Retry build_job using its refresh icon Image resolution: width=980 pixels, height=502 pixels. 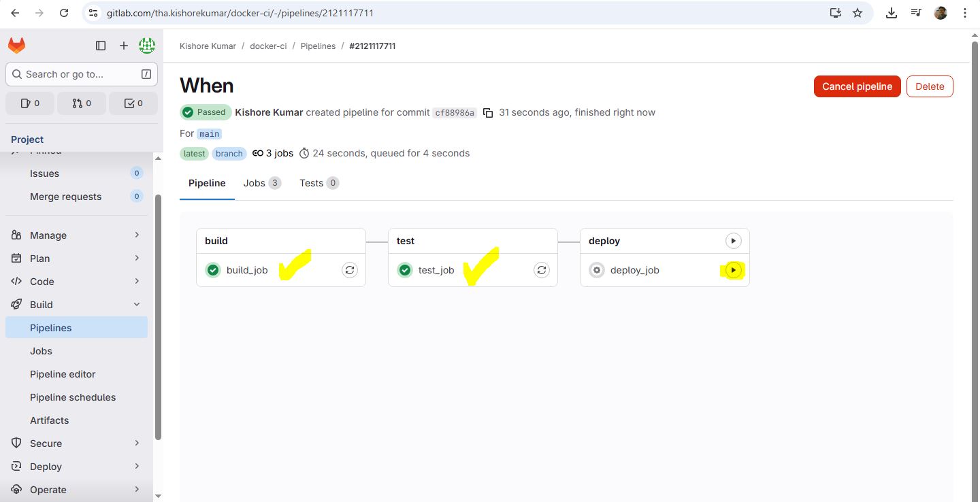pos(350,270)
